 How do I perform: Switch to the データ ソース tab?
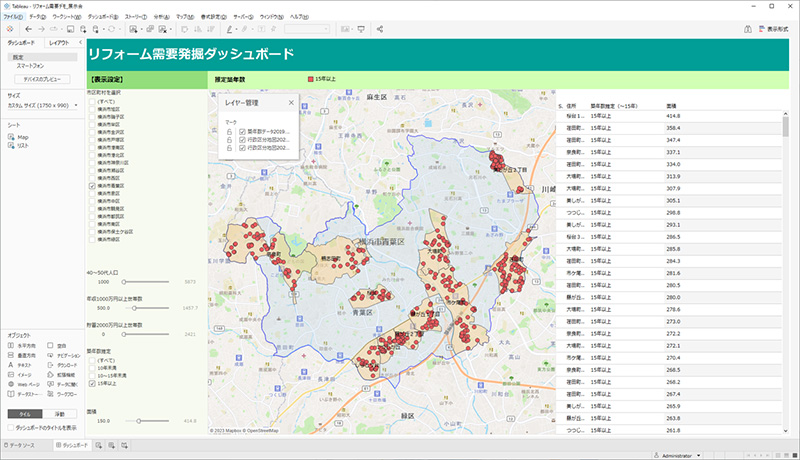point(19,445)
